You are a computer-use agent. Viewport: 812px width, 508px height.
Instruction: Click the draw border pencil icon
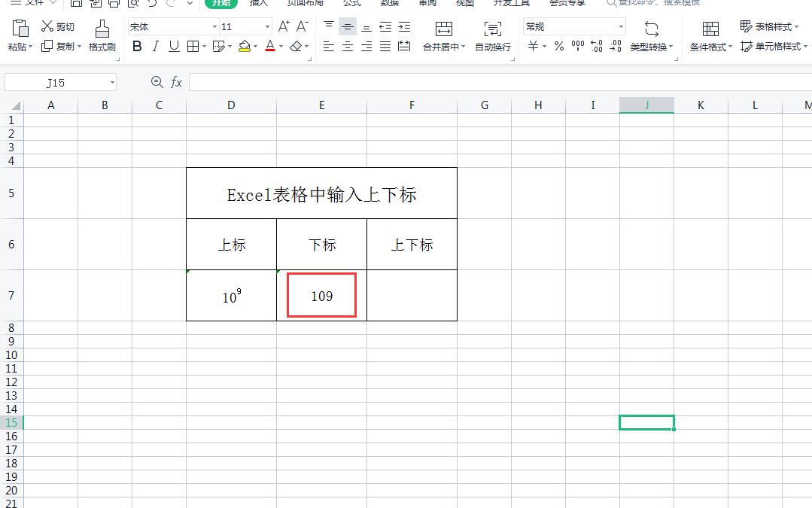[218, 47]
